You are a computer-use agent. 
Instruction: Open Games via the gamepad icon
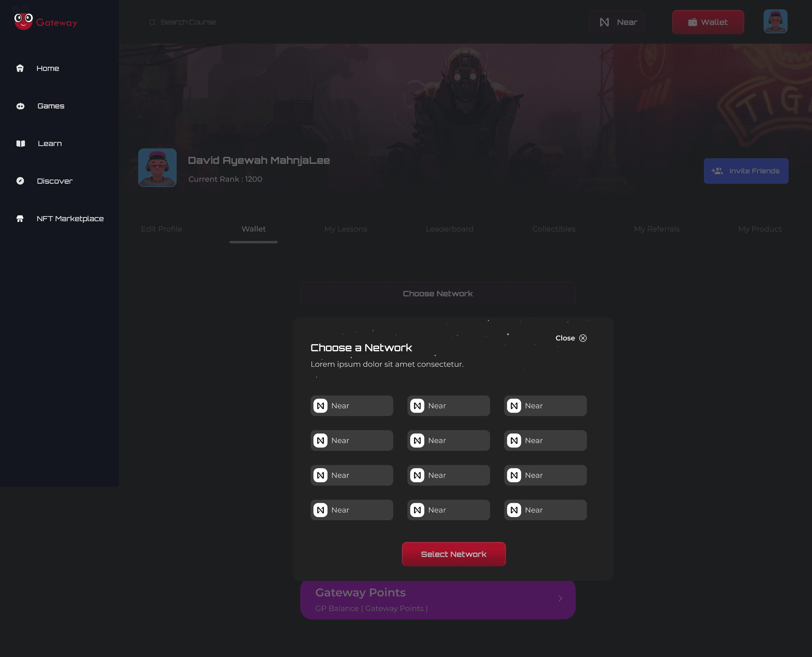tap(20, 106)
